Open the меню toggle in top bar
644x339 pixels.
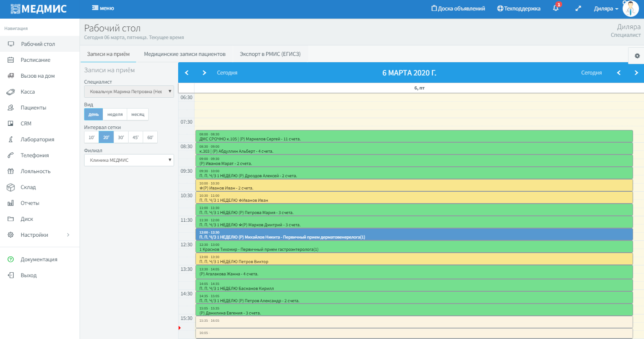pos(103,8)
